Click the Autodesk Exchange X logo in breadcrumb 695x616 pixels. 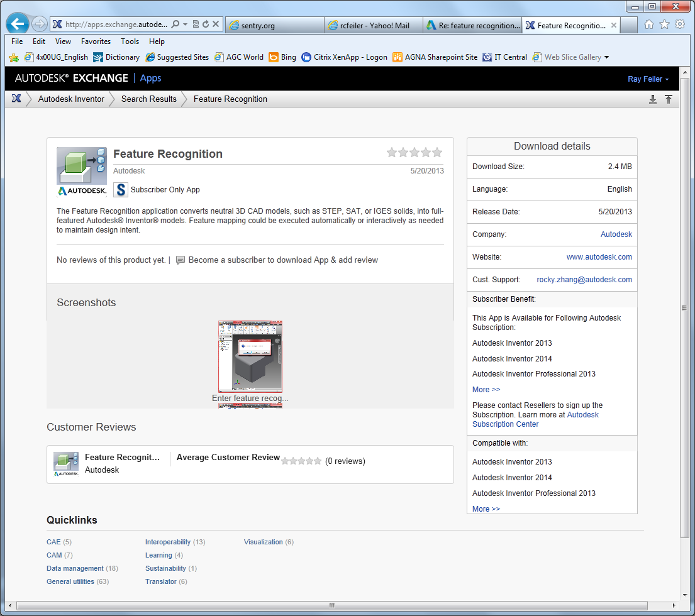[x=17, y=99]
